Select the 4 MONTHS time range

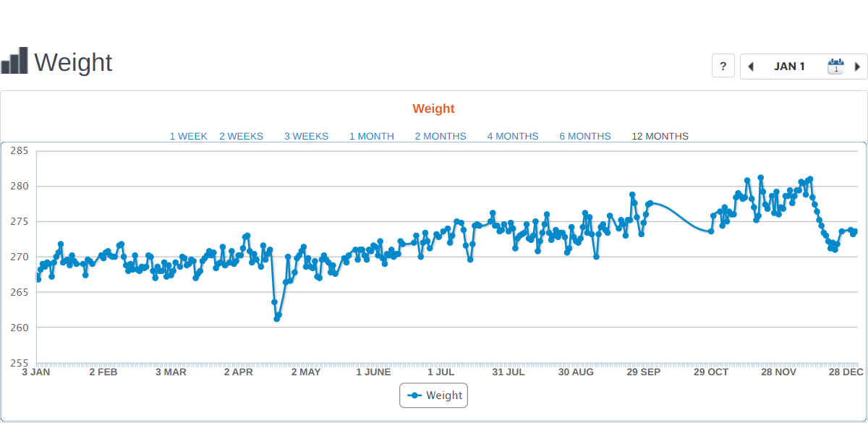pyautogui.click(x=512, y=136)
